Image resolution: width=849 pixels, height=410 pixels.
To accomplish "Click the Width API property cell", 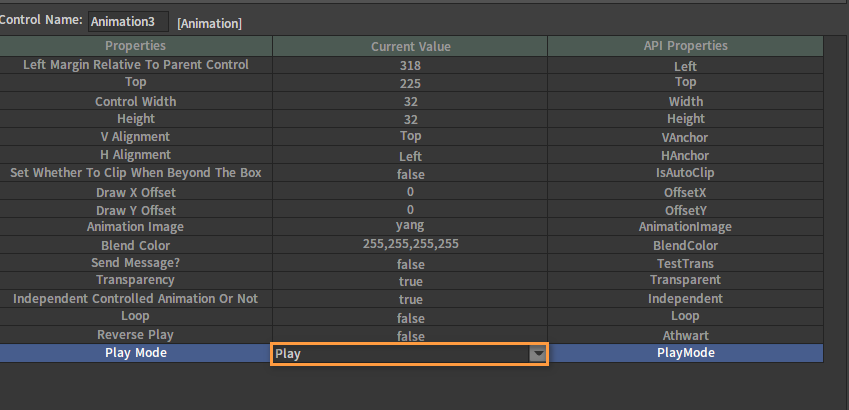I will click(x=685, y=101).
